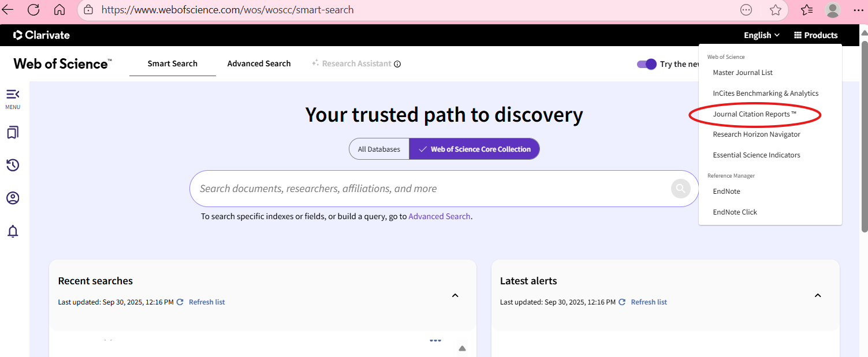868x357 pixels.
Task: Collapse the Latest alerts panel
Action: coord(817,295)
